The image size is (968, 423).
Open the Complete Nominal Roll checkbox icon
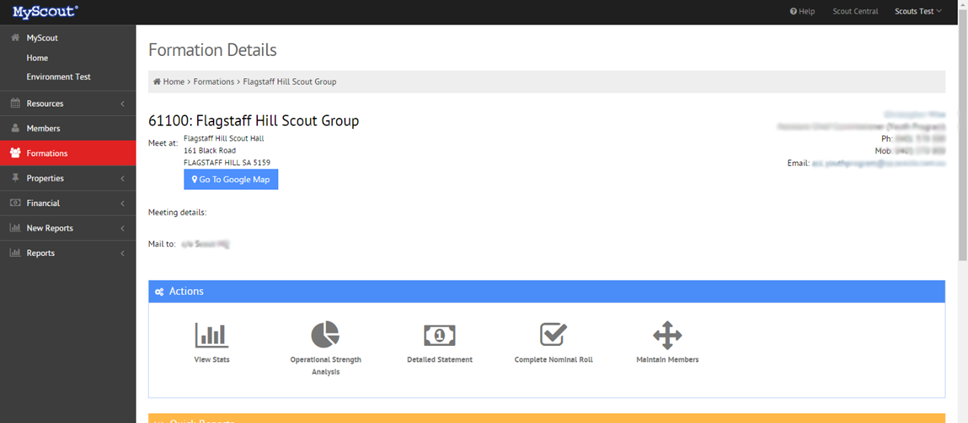point(553,334)
